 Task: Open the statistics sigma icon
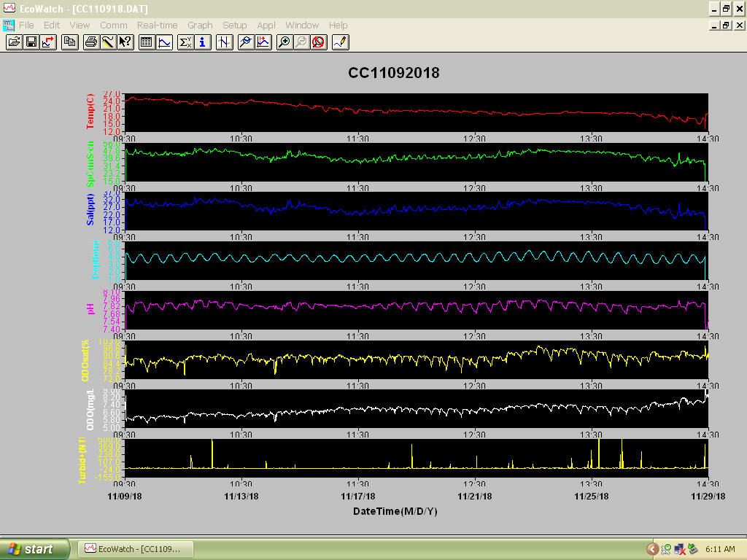point(185,42)
